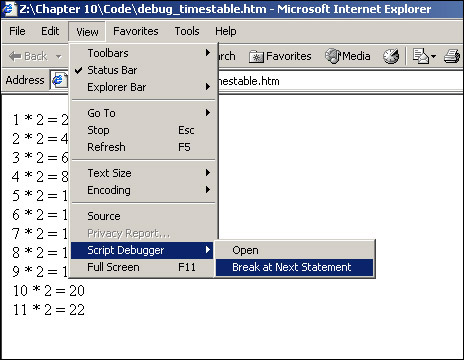The width and height of the screenshot is (464, 360).
Task: Click the Media globe toolbar icon
Action: point(333,56)
